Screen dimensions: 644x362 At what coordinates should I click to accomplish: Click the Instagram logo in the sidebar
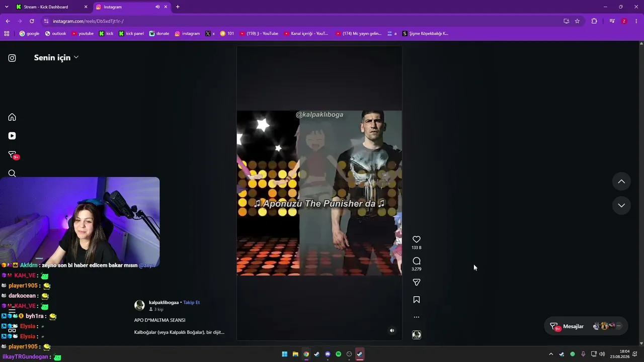point(12,58)
